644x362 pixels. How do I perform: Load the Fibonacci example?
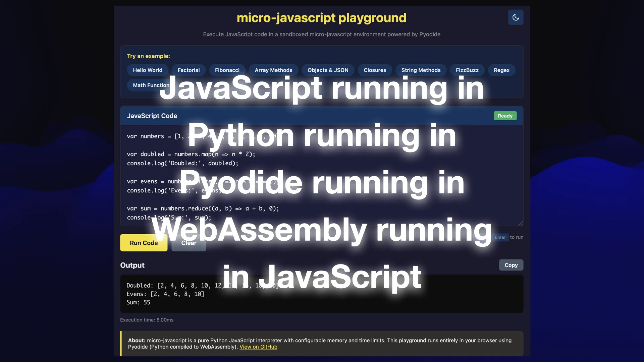pos(227,70)
